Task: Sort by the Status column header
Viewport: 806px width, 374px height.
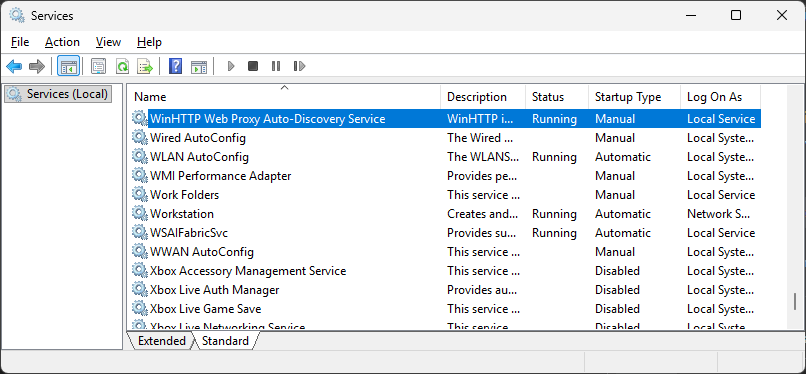Action: 557,97
